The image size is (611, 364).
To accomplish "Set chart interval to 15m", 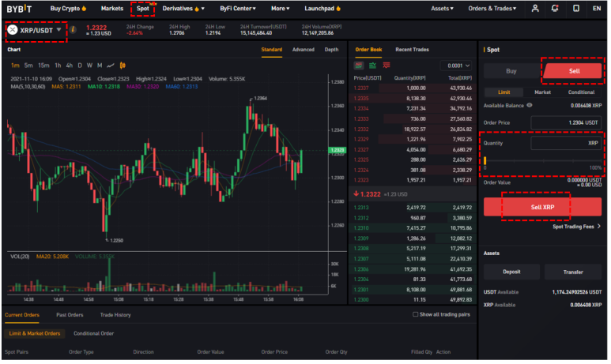I will tap(43, 66).
